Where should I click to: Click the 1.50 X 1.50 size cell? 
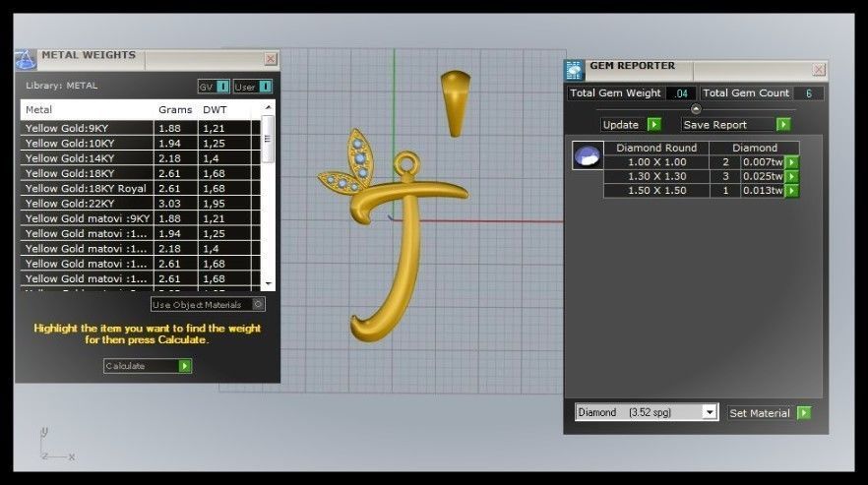pyautogui.click(x=656, y=191)
